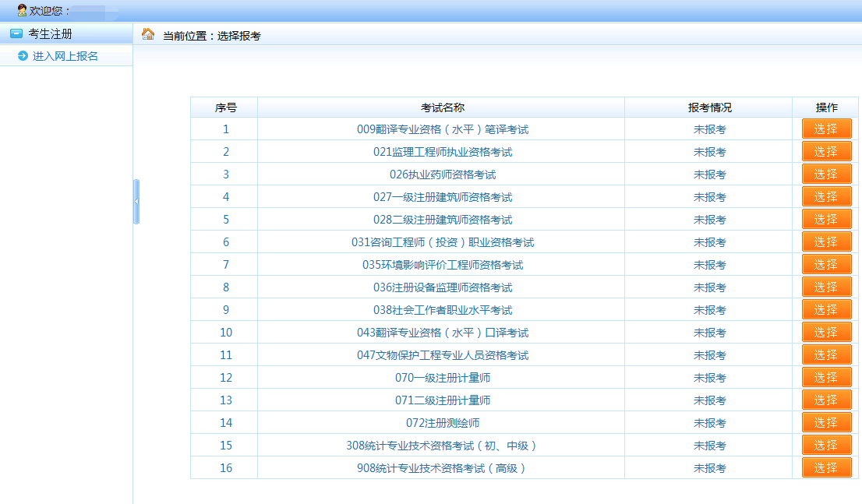Image resolution: width=862 pixels, height=504 pixels.
Task: Open the 031咨询工程师（投资）职业资格考试 exam name
Action: click(x=443, y=242)
